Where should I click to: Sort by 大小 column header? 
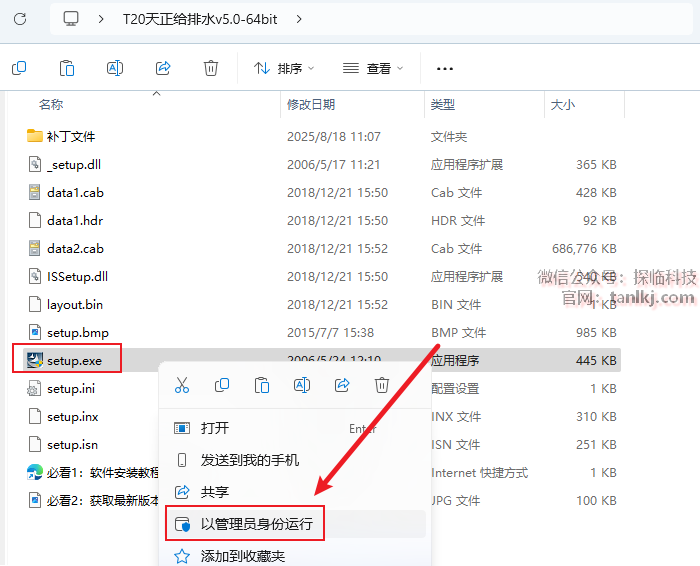pos(562,104)
